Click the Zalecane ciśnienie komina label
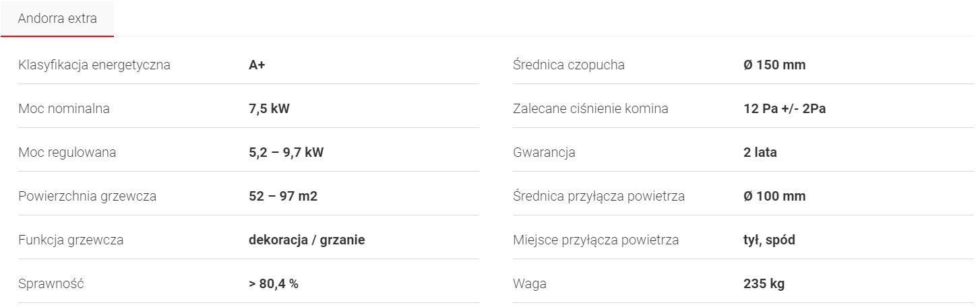This screenshot has width=980, height=307. [x=590, y=108]
